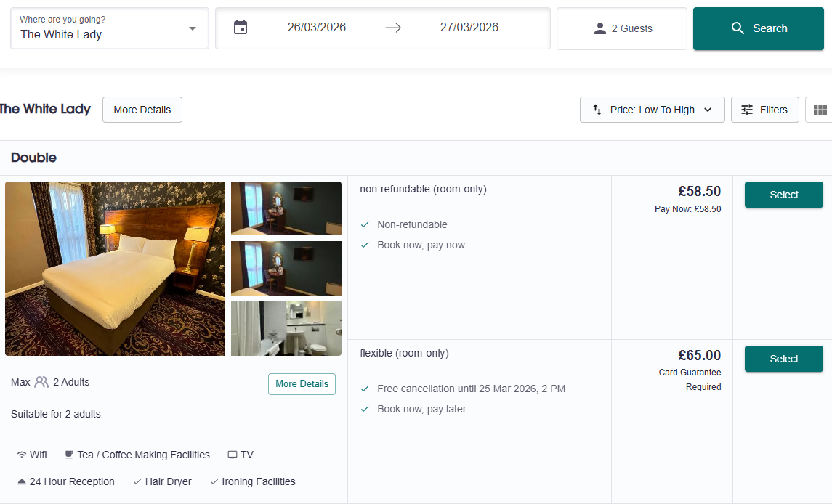Click the checkmark next to Book now, pay now
The height and width of the screenshot is (504, 832).
click(x=365, y=245)
